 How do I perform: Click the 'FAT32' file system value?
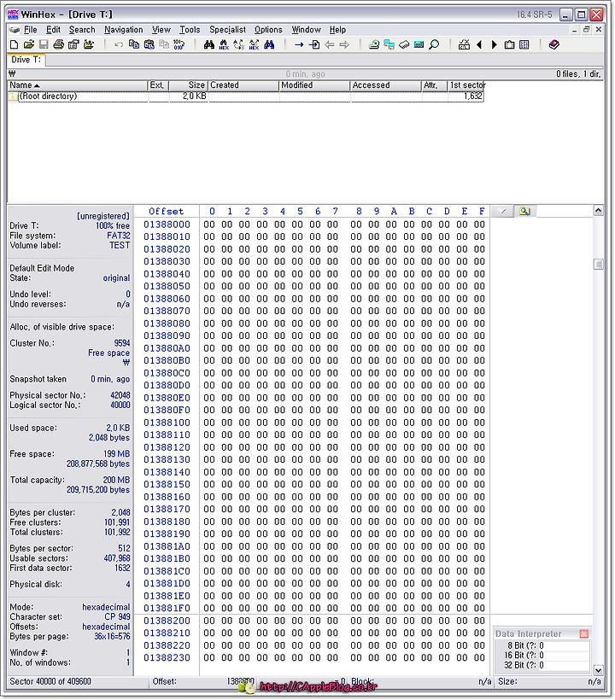click(119, 236)
